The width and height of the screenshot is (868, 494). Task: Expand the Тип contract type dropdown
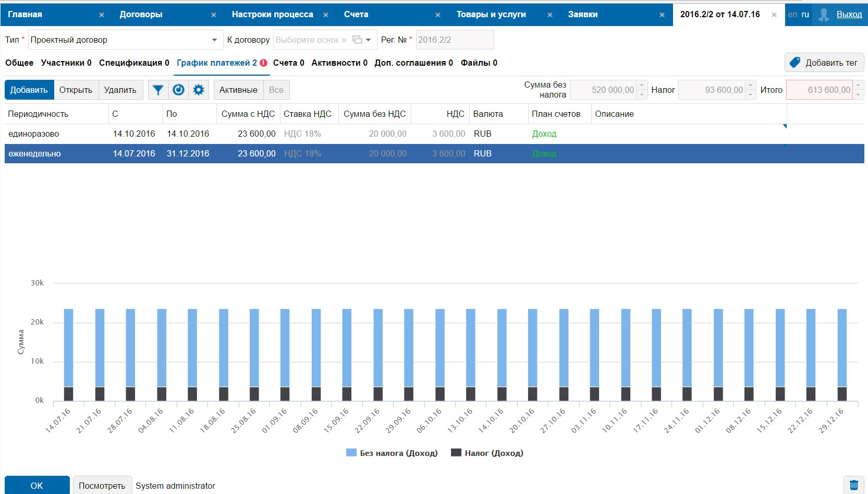[x=214, y=40]
